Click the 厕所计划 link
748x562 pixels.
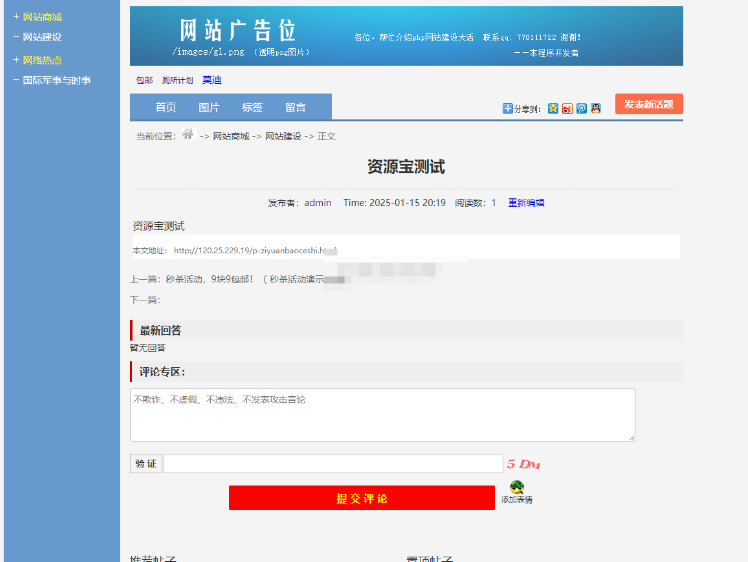[177, 80]
